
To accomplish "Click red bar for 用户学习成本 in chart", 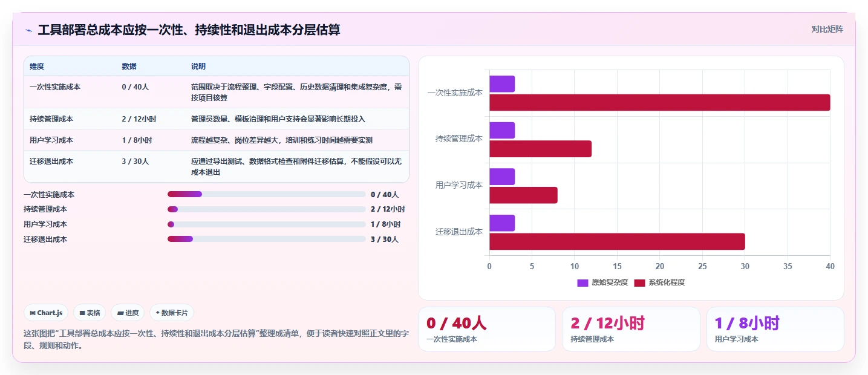I will click(523, 195).
